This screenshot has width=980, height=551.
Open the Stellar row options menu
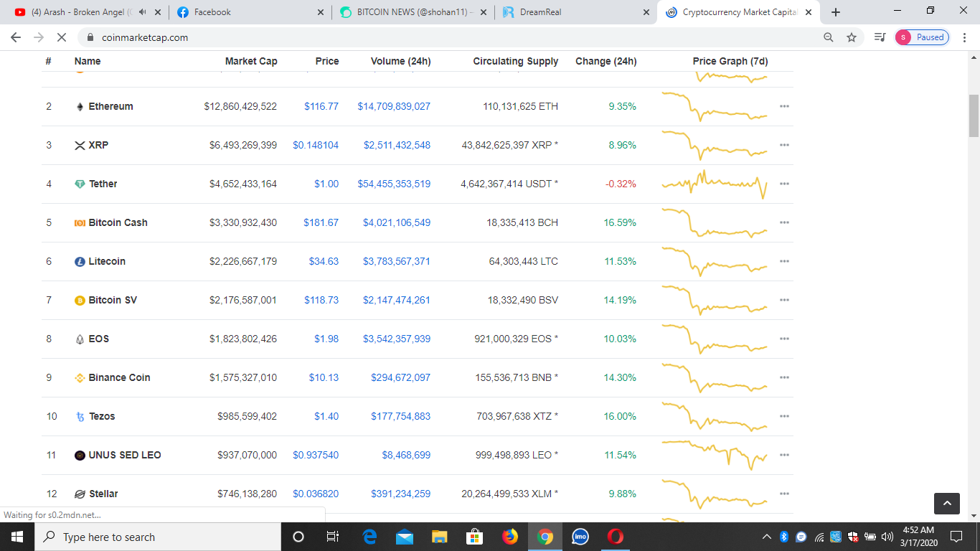coord(784,494)
